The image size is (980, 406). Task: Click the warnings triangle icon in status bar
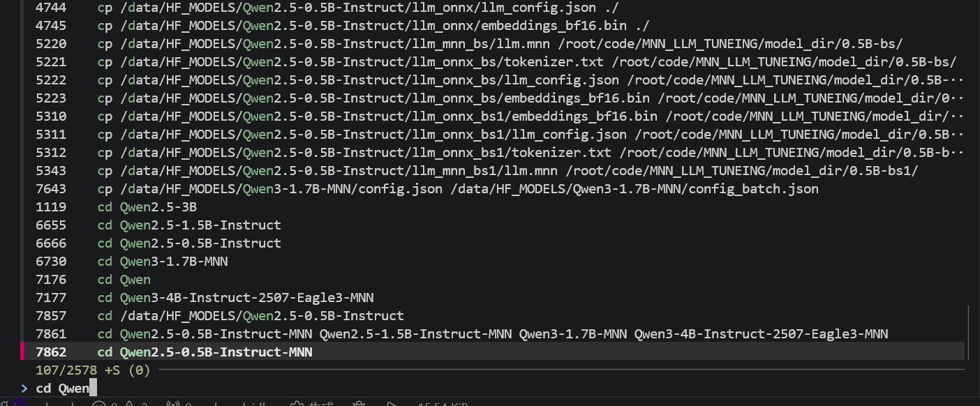[131, 404]
